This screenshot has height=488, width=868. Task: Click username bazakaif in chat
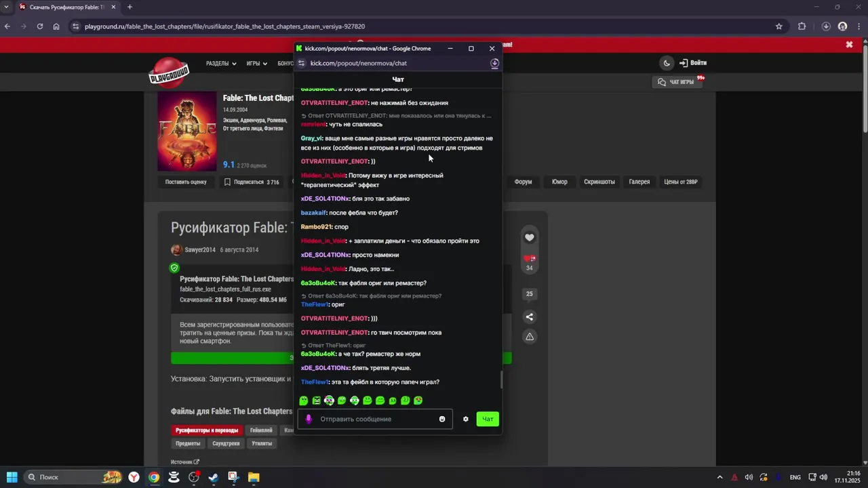313,213
